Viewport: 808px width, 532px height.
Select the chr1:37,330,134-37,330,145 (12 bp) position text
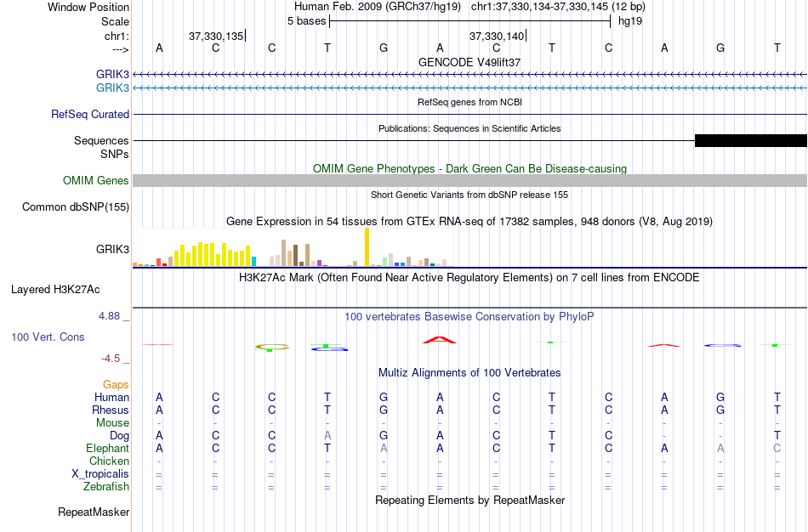(558, 7)
